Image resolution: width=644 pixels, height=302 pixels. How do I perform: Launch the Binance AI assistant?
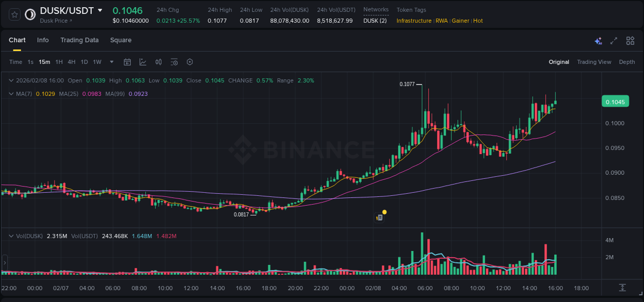[598, 40]
